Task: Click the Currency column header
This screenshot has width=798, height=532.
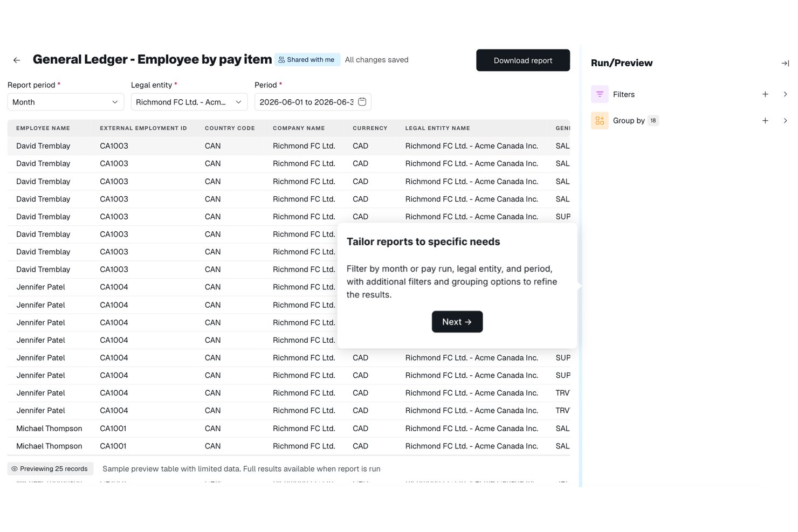Action: pyautogui.click(x=370, y=128)
